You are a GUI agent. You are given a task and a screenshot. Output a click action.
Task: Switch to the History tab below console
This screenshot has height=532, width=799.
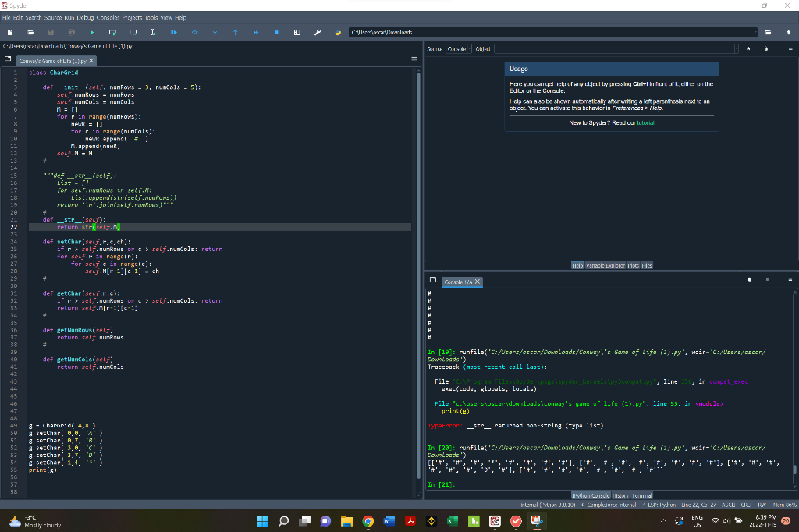click(x=620, y=495)
